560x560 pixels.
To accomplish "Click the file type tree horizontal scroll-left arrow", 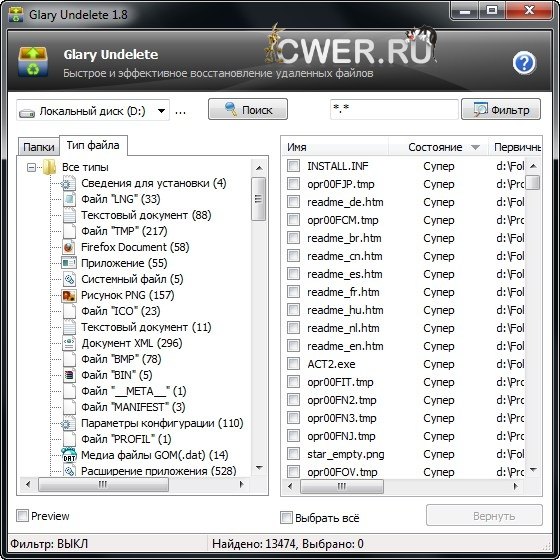I will pos(28,484).
